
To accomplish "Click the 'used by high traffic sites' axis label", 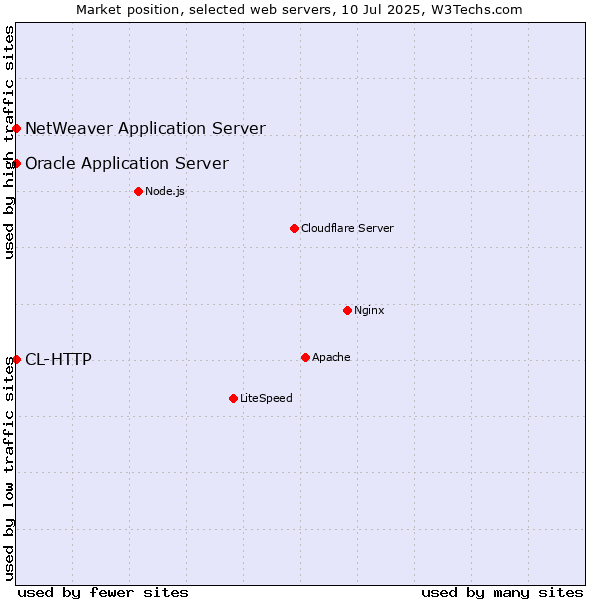I will (x=9, y=142).
